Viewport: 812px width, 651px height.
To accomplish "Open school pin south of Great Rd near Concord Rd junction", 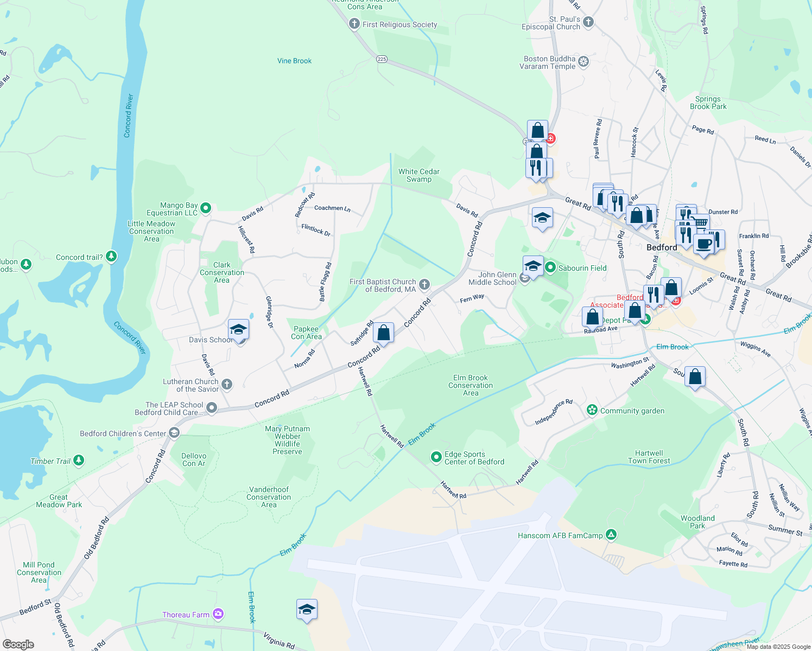I will [542, 219].
